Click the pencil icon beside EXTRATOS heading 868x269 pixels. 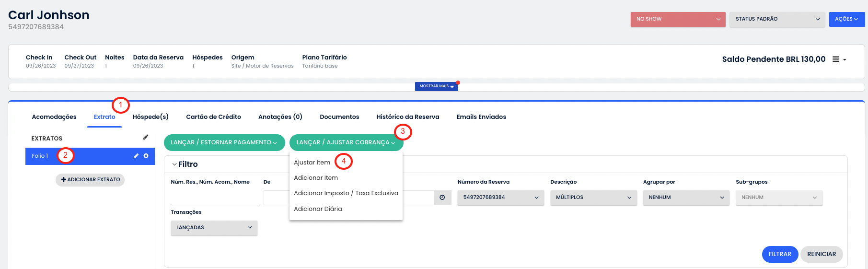[146, 138]
